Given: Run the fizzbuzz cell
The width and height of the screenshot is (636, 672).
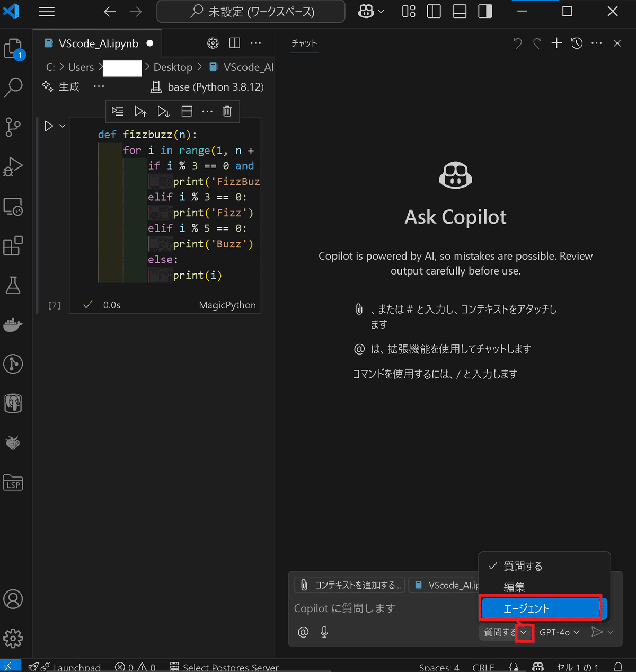Looking at the screenshot, I should (x=49, y=126).
